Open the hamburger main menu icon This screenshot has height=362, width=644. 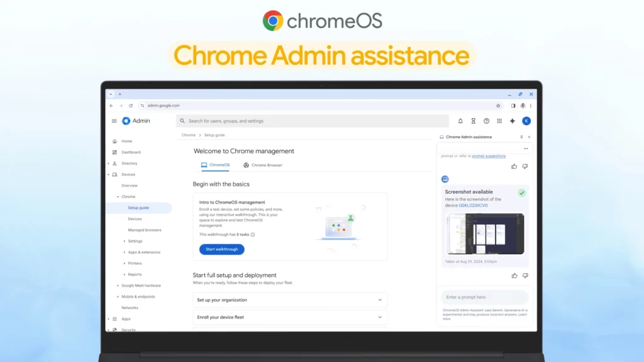tap(114, 121)
